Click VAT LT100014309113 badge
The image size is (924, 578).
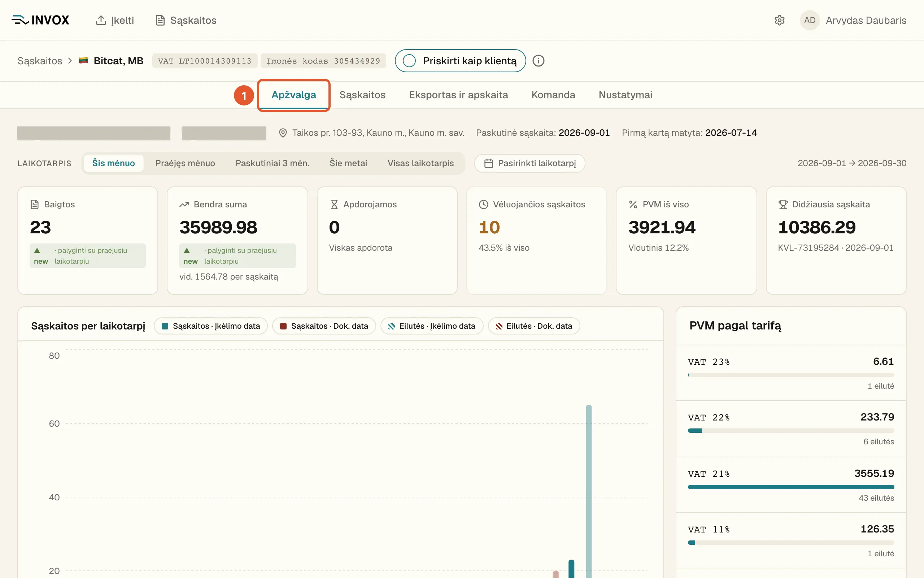pyautogui.click(x=205, y=61)
